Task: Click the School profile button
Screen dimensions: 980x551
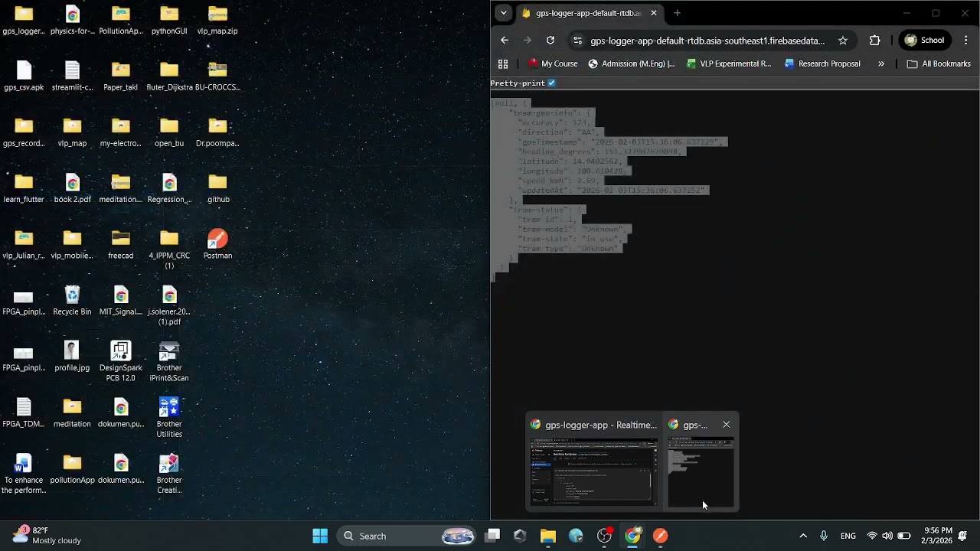Action: click(924, 41)
